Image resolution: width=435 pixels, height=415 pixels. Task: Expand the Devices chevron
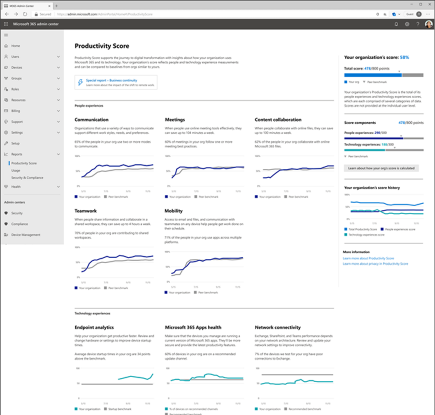pos(58,67)
